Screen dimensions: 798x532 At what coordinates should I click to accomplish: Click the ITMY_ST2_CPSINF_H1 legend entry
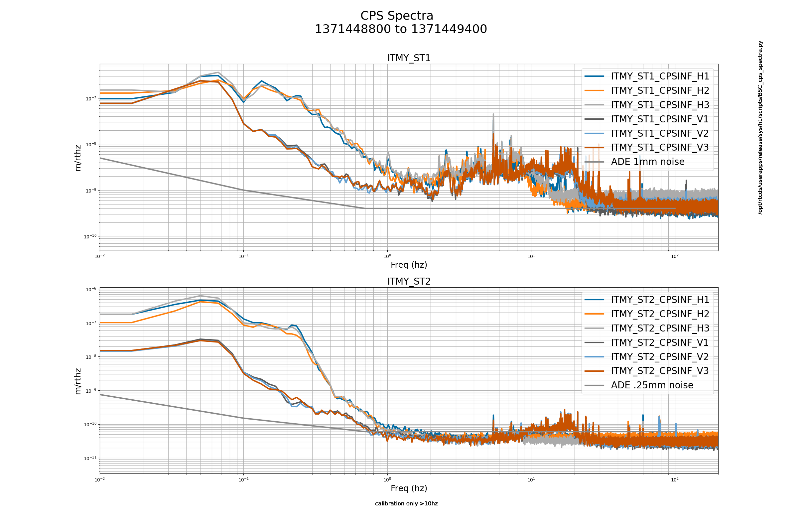[x=660, y=300]
